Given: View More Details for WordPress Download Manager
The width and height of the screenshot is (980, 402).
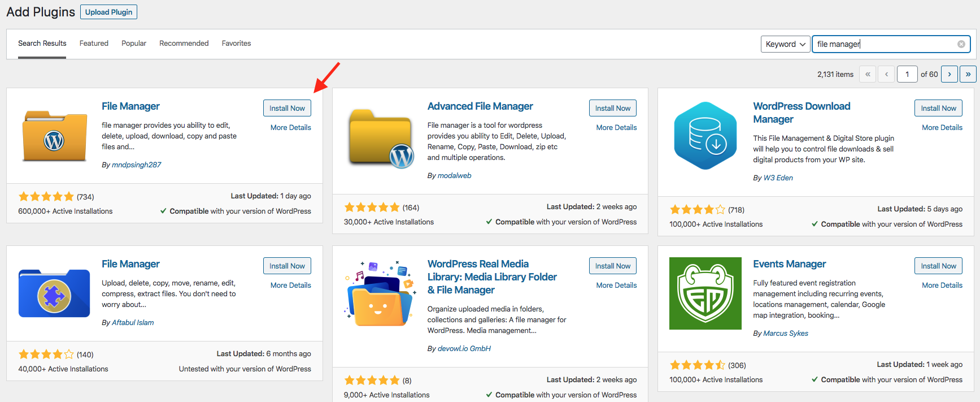Looking at the screenshot, I should pos(942,127).
